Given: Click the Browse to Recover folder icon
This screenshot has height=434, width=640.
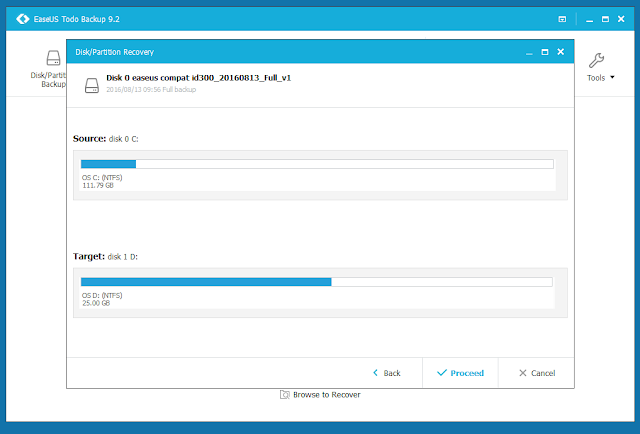Looking at the screenshot, I should click(284, 395).
